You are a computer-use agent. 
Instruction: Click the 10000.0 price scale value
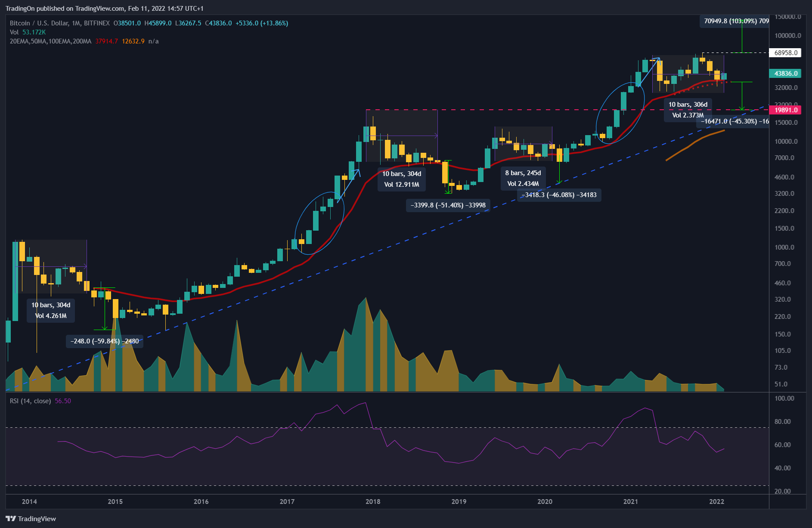[x=786, y=142]
